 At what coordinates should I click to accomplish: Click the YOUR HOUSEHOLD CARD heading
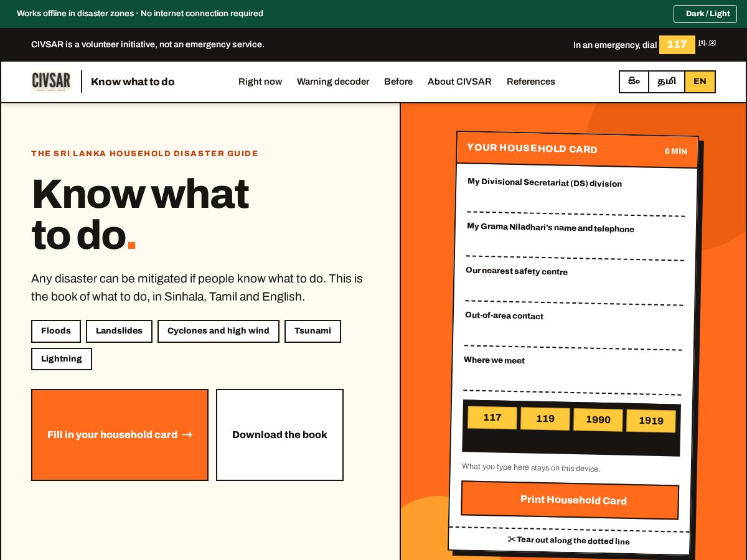(x=532, y=148)
